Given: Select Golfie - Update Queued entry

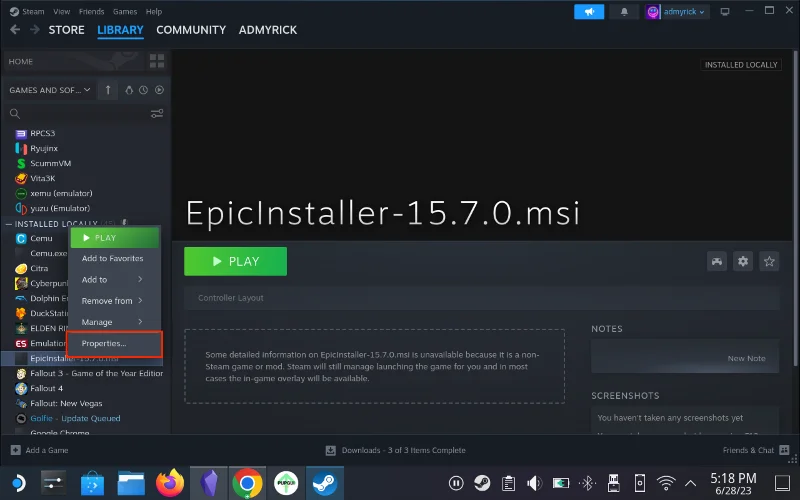Looking at the screenshot, I should [75, 418].
